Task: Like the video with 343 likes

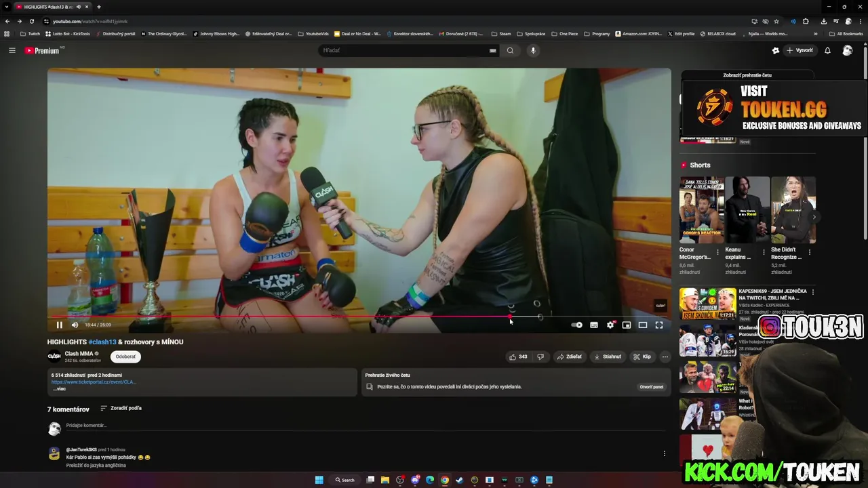Action: tap(518, 357)
